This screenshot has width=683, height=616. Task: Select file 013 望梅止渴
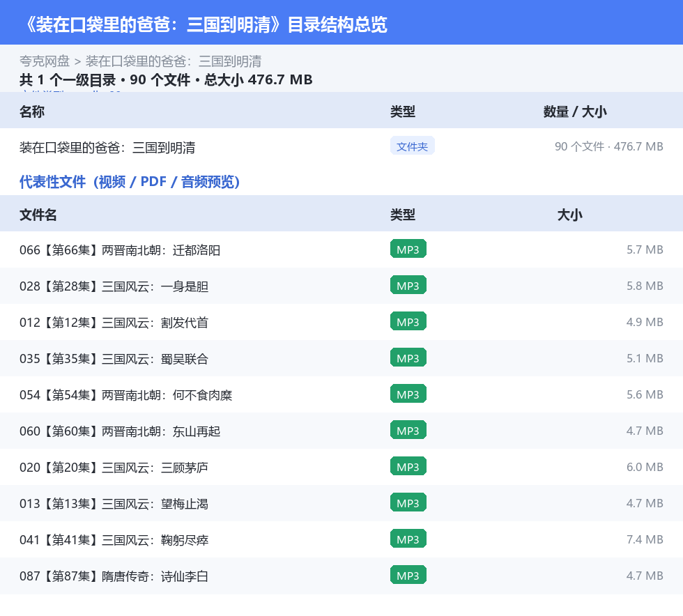click(341, 502)
